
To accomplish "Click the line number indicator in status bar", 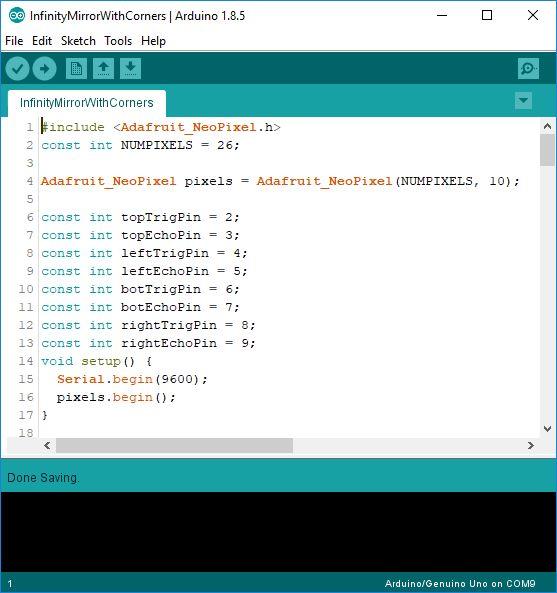I will [10, 584].
